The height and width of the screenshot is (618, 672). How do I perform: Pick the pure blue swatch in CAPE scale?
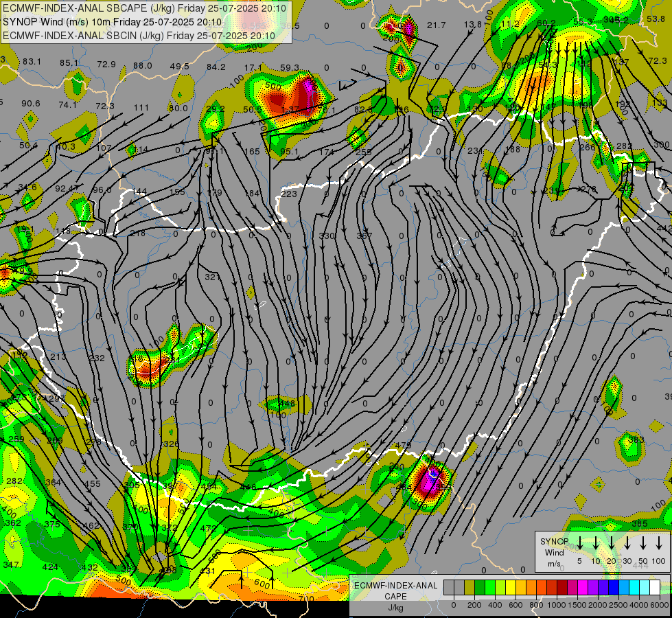point(614,587)
